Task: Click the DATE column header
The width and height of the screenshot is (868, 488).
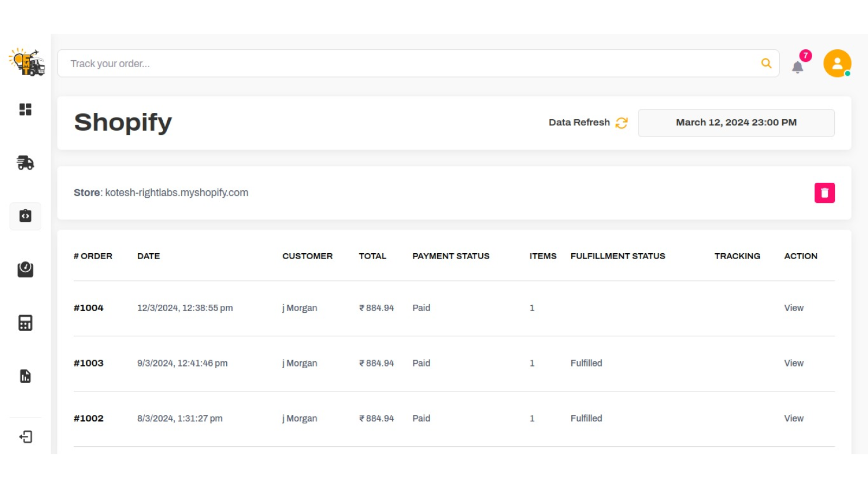Action: click(x=148, y=256)
